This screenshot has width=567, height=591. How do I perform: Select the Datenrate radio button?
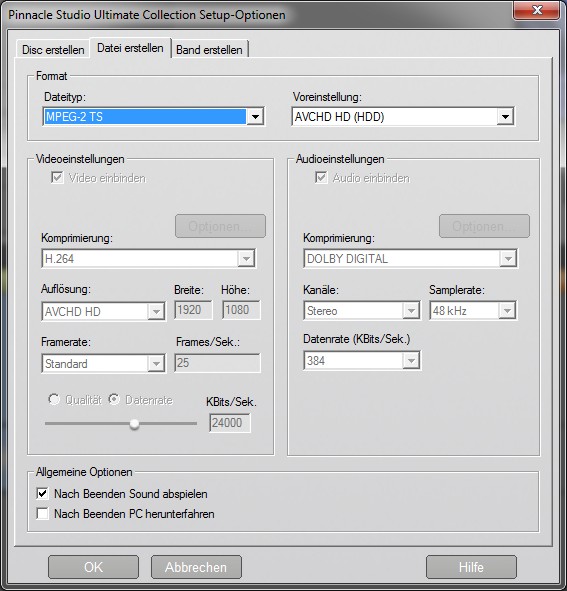(x=114, y=400)
